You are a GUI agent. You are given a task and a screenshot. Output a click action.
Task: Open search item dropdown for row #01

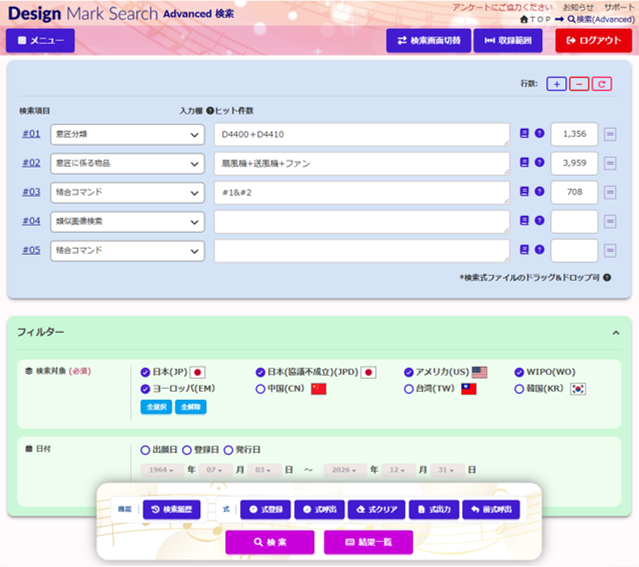point(127,135)
